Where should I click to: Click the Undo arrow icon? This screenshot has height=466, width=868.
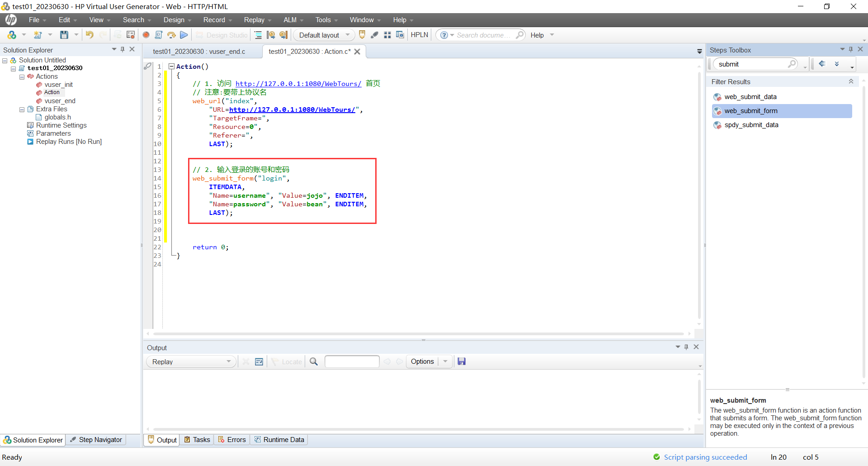(x=90, y=35)
